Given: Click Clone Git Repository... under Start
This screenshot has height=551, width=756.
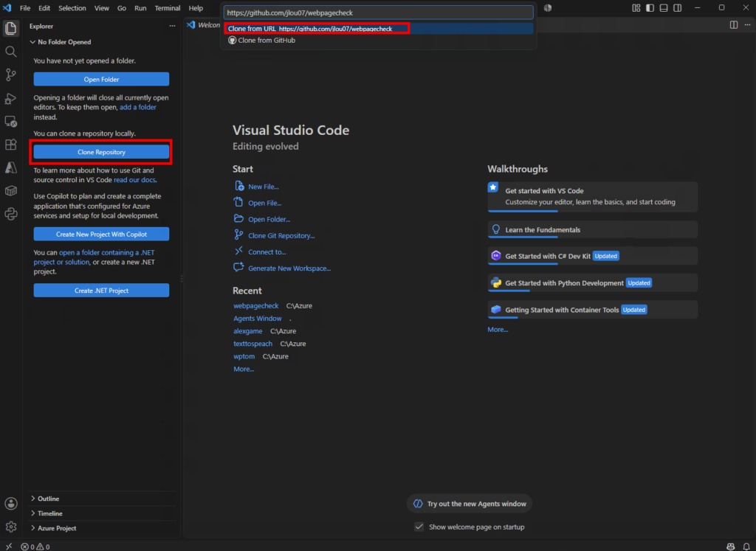Looking at the screenshot, I should (x=281, y=236).
